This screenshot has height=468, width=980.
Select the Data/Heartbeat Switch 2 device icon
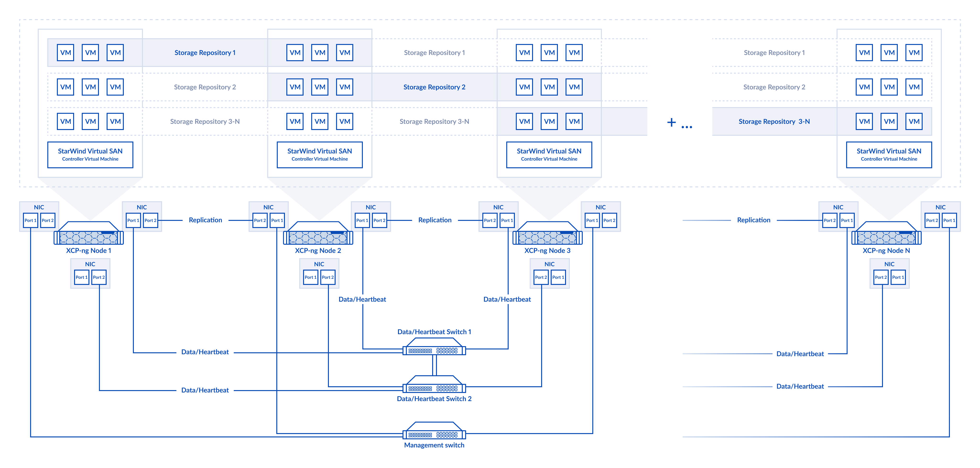[x=434, y=384]
